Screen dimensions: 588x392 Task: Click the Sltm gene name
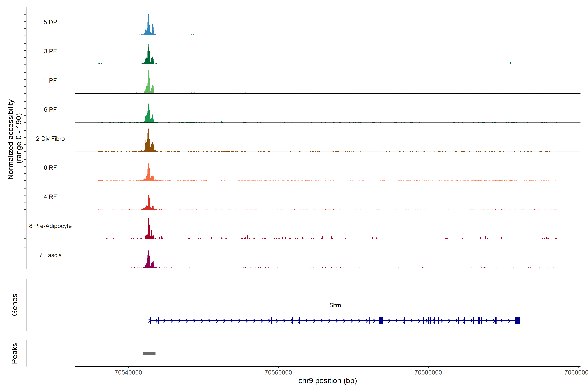coord(335,305)
